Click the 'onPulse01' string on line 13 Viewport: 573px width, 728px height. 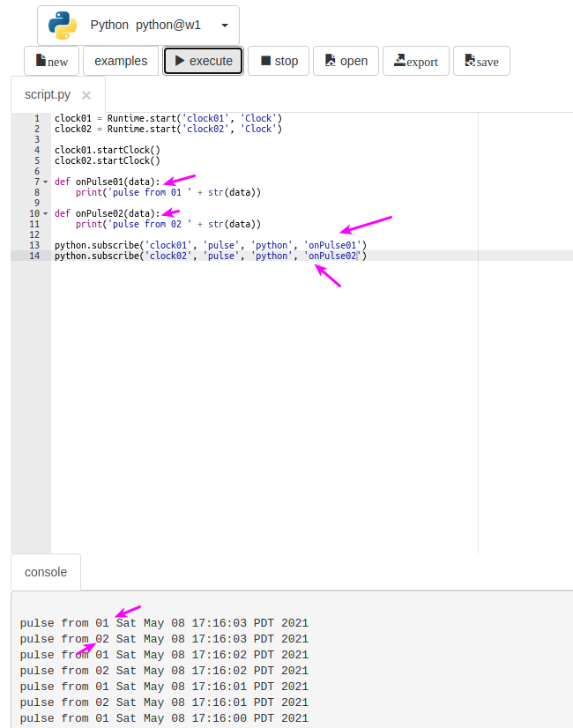click(x=332, y=245)
